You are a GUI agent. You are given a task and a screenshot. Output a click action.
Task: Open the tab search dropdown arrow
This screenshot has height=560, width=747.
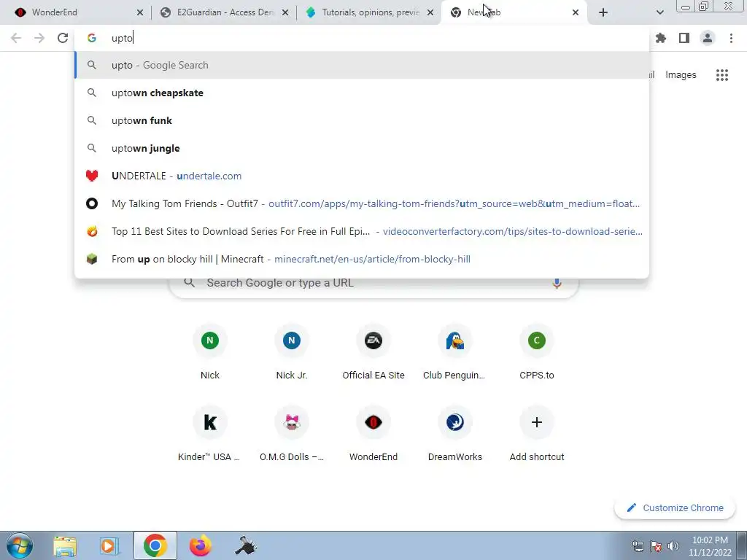click(x=659, y=12)
